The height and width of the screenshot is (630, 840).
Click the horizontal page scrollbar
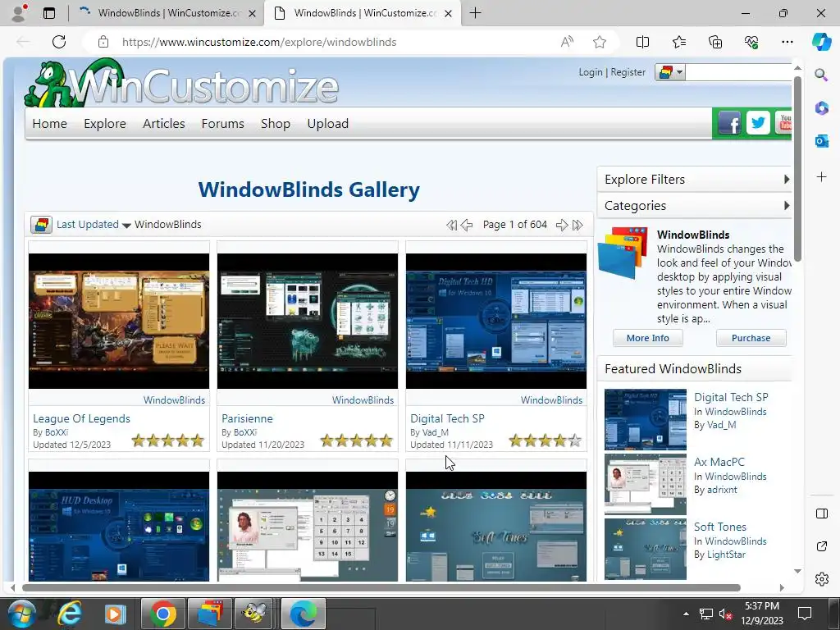click(x=381, y=587)
